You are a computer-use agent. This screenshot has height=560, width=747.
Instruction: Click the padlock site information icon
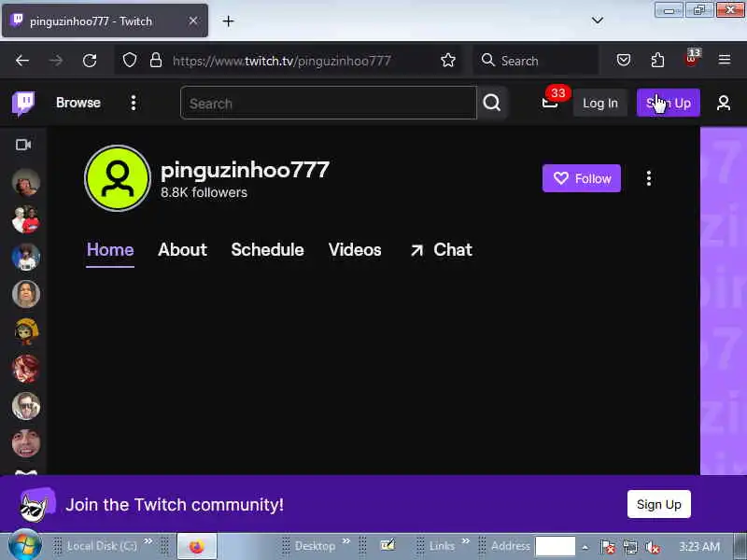(x=156, y=61)
